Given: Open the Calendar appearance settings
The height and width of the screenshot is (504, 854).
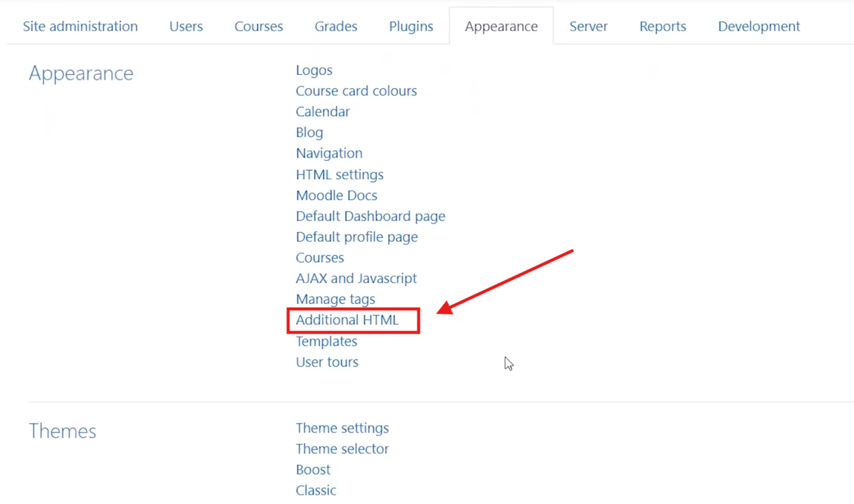Looking at the screenshot, I should [x=322, y=112].
